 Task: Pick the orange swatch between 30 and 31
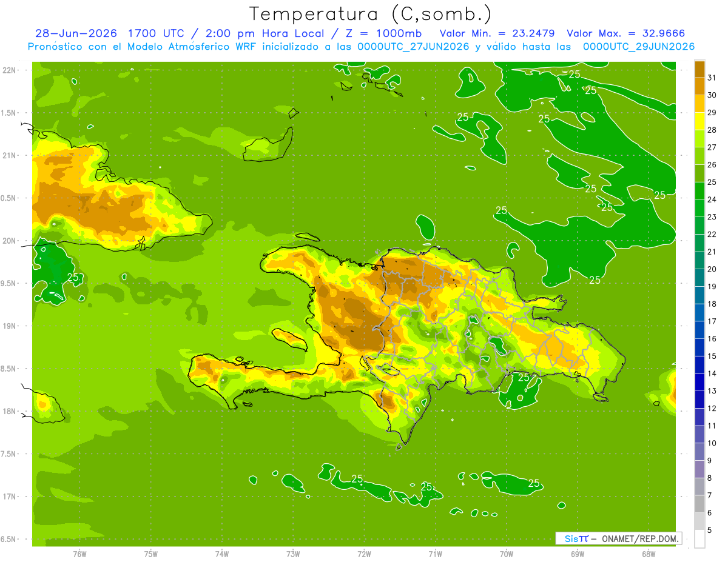tap(699, 86)
